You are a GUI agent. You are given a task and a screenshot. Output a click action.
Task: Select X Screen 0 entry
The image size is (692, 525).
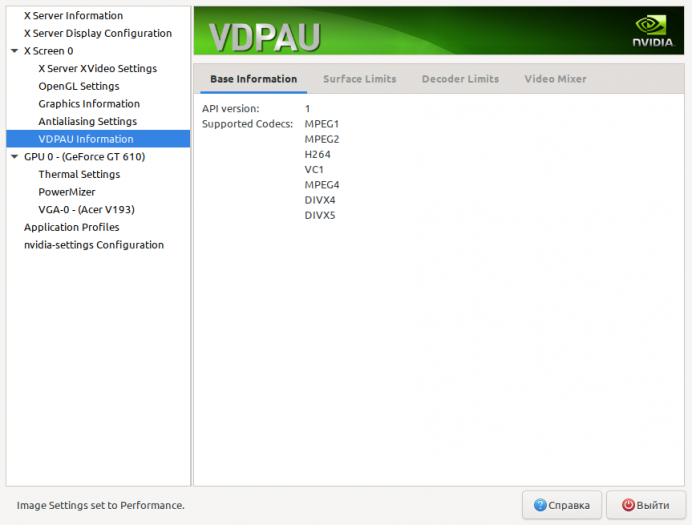click(49, 51)
